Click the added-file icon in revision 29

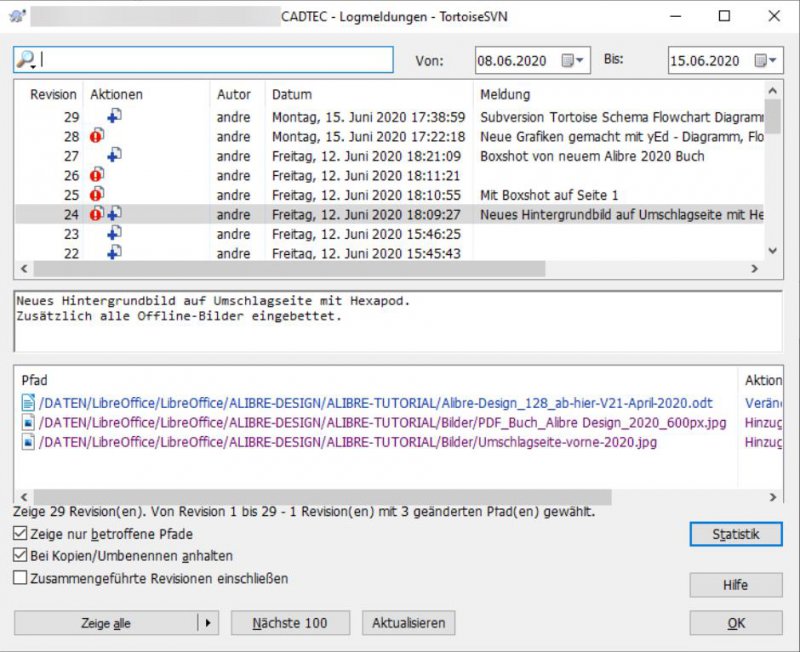coord(114,117)
